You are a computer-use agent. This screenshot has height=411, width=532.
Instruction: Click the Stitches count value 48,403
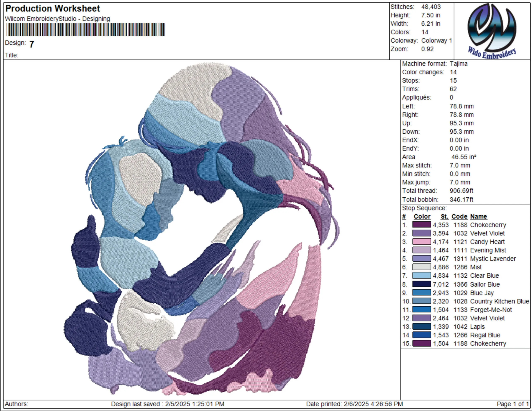[431, 7]
